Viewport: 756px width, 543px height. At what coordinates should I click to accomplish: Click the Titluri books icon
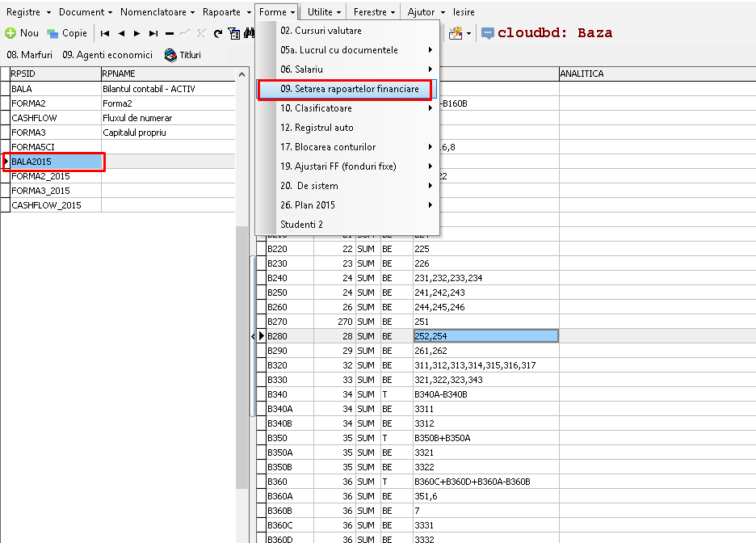pyautogui.click(x=170, y=55)
